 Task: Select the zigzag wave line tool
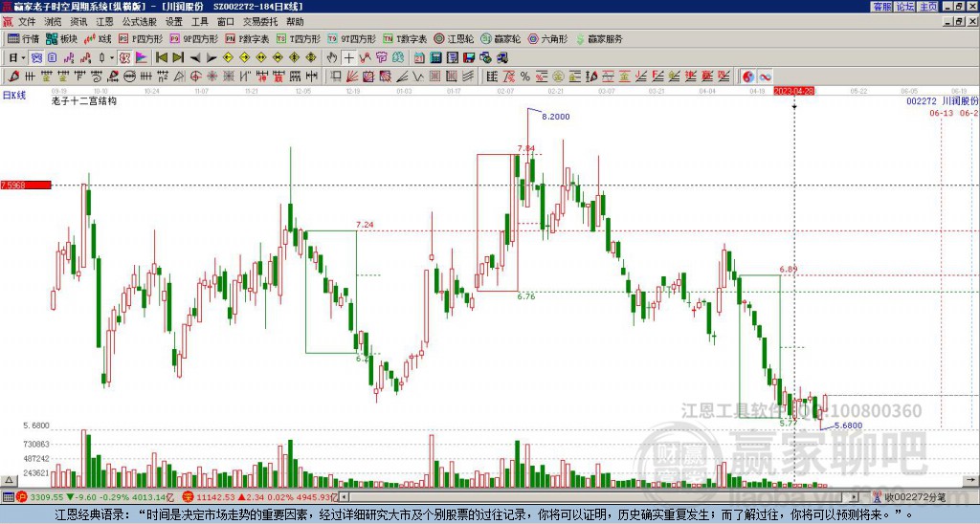417,76
